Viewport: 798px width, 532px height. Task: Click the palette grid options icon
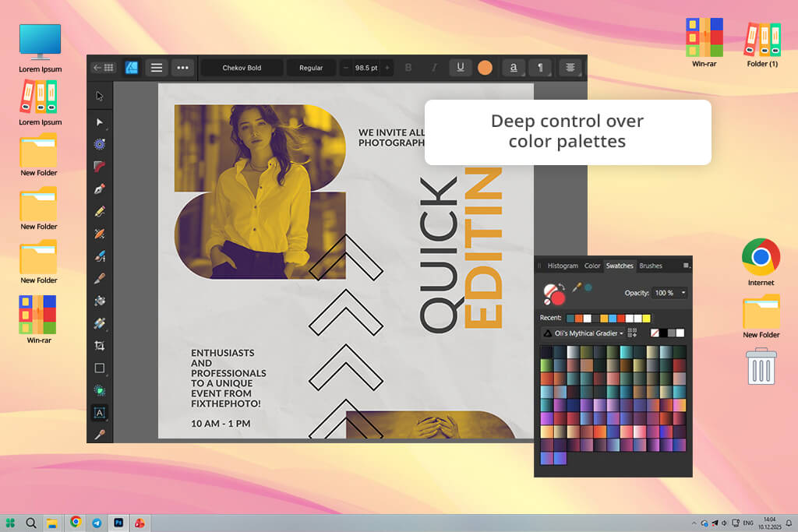pyautogui.click(x=632, y=333)
